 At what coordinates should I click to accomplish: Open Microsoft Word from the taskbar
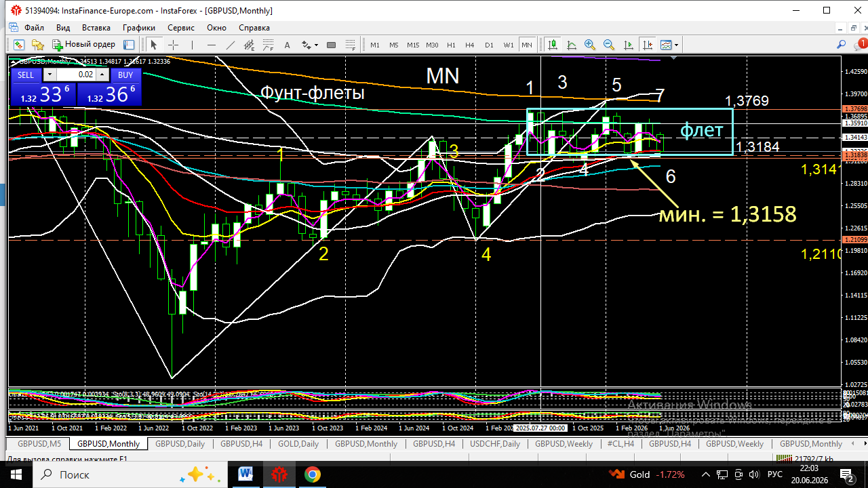point(245,474)
